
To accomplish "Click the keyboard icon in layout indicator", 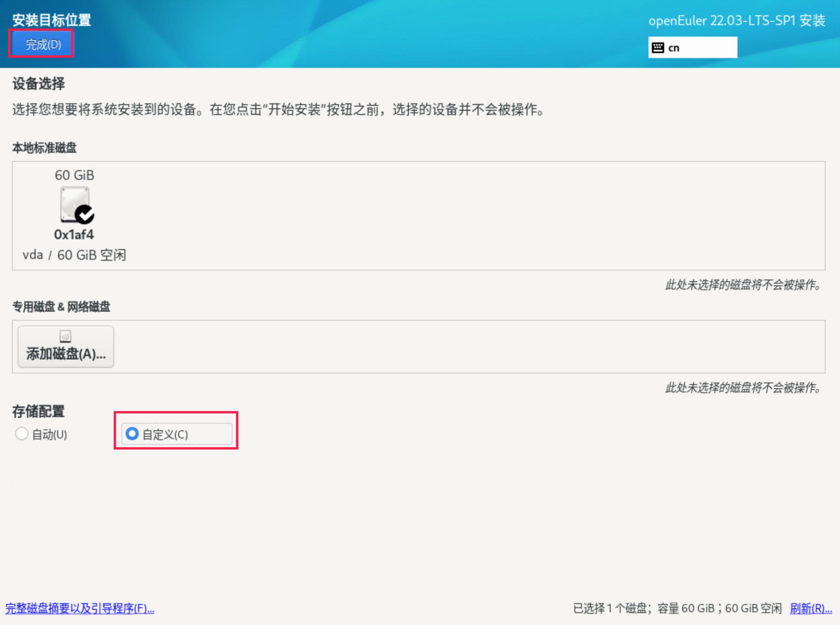I will [658, 48].
